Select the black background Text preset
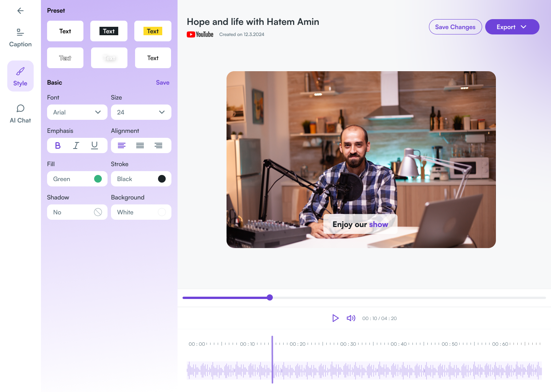551x392 pixels. (109, 31)
